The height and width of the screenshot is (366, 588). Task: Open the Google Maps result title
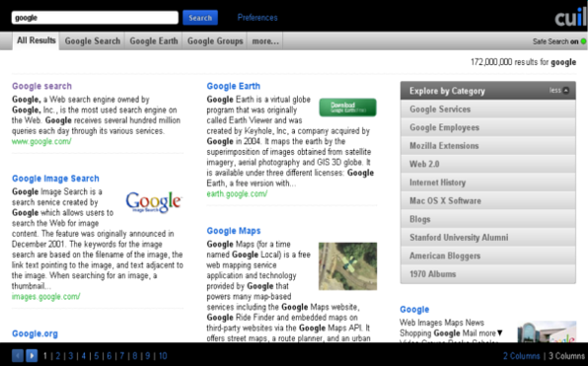(x=234, y=231)
